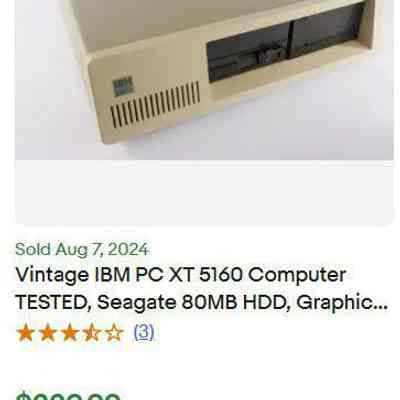The image size is (400, 400).
Task: Click the truncated 'Graphic...' title ending
Action: (x=342, y=303)
